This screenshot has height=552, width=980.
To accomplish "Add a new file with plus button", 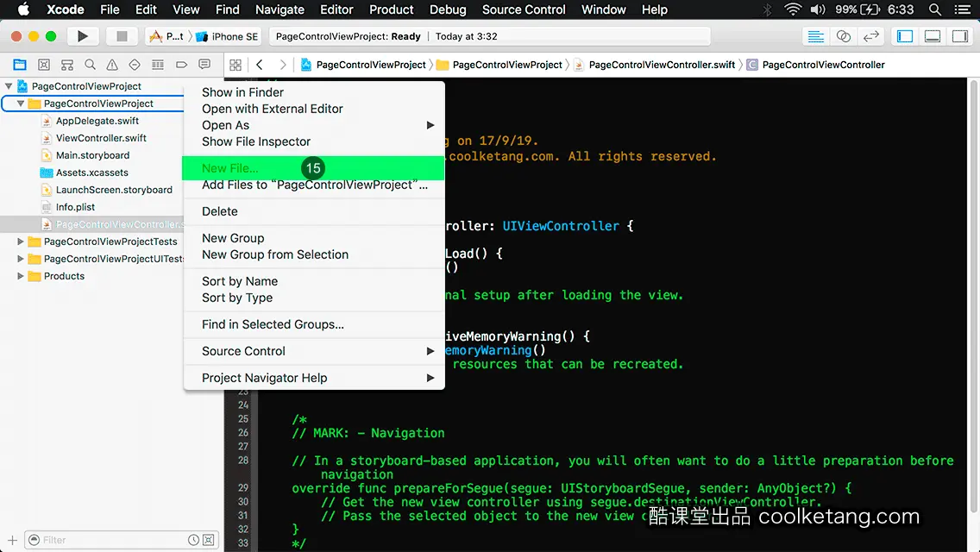I will 12,540.
